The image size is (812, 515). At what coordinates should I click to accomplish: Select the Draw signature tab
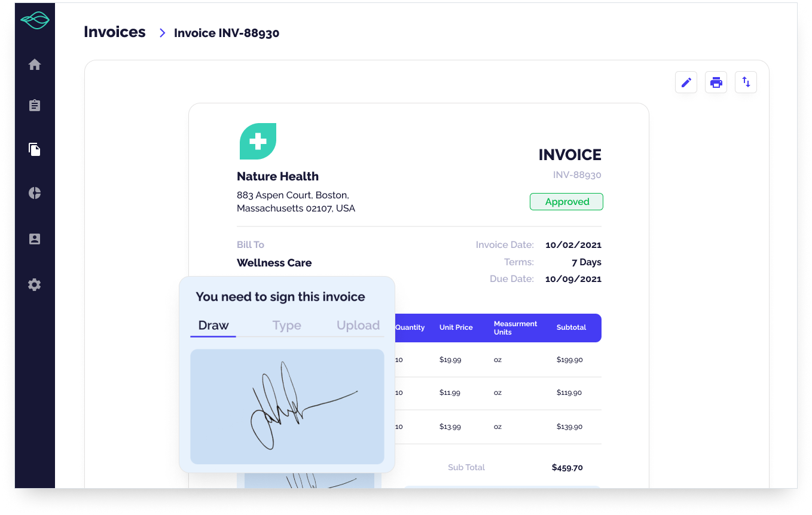pos(213,326)
